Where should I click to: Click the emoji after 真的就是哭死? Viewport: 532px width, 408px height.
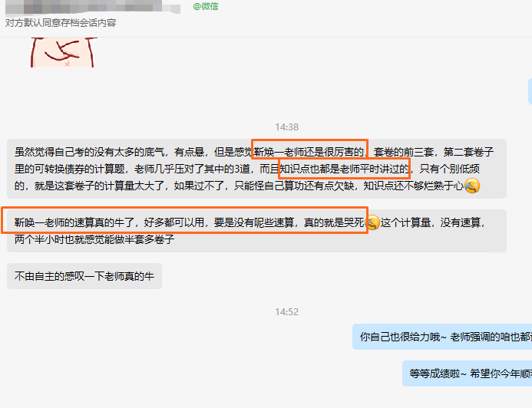(x=373, y=222)
